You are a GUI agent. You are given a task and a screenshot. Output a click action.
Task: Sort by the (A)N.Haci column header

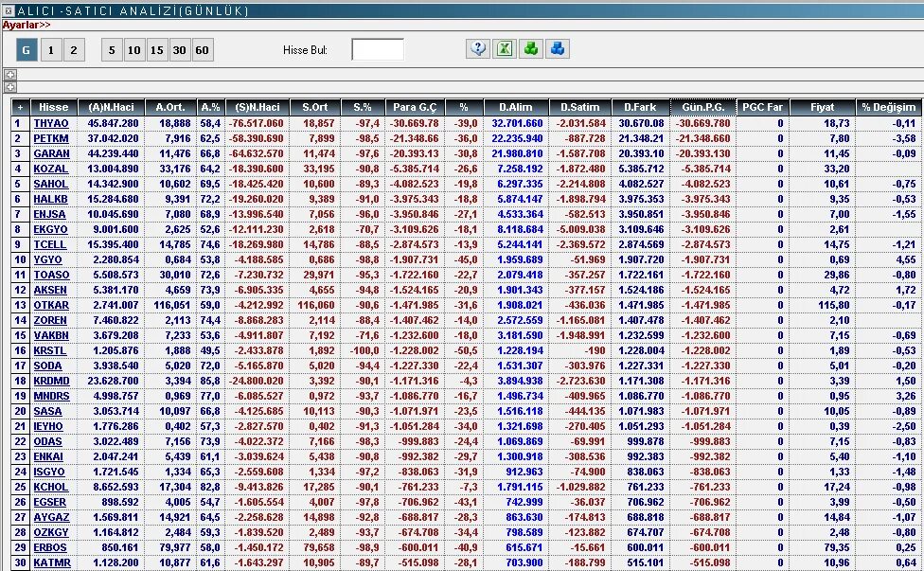tap(112, 107)
